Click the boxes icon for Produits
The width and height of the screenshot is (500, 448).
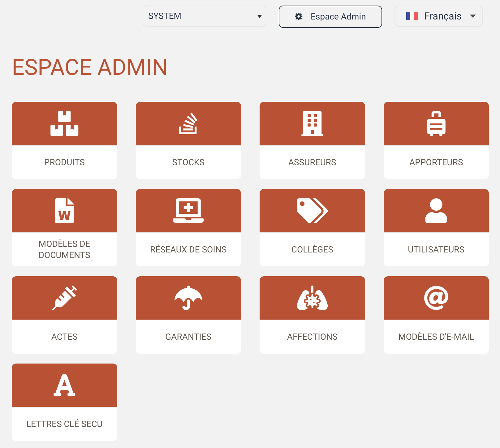64,123
